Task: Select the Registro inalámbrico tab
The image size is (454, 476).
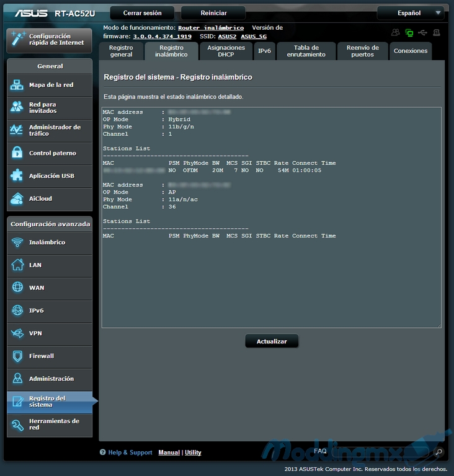Action: (x=171, y=51)
